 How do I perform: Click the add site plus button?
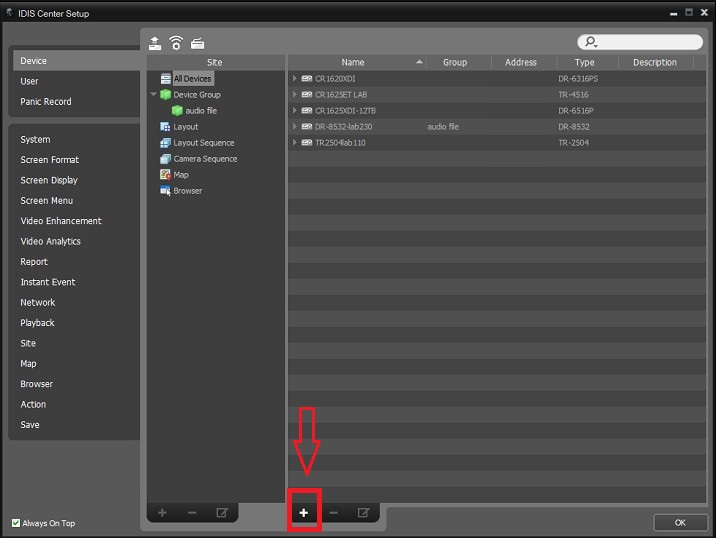[x=162, y=513]
